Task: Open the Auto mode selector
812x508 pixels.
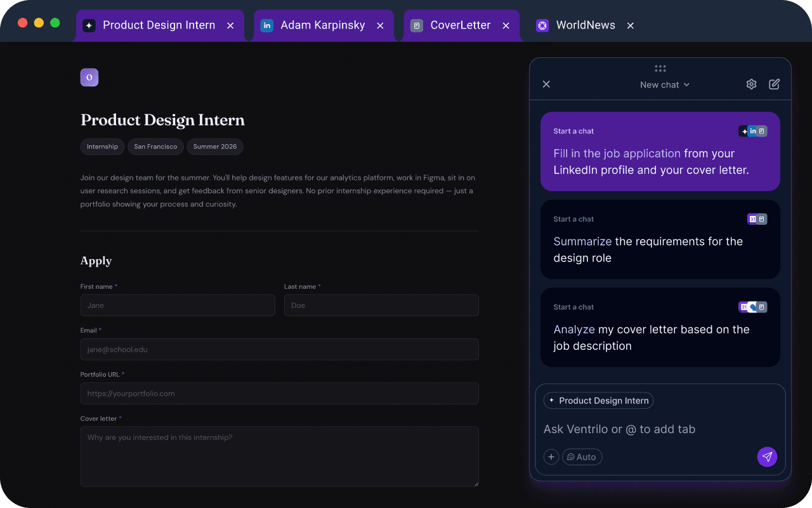Action: [x=582, y=457]
